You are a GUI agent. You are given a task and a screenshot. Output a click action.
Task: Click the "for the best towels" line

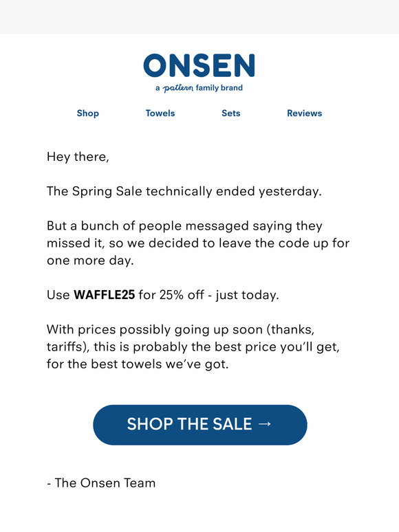click(x=138, y=364)
